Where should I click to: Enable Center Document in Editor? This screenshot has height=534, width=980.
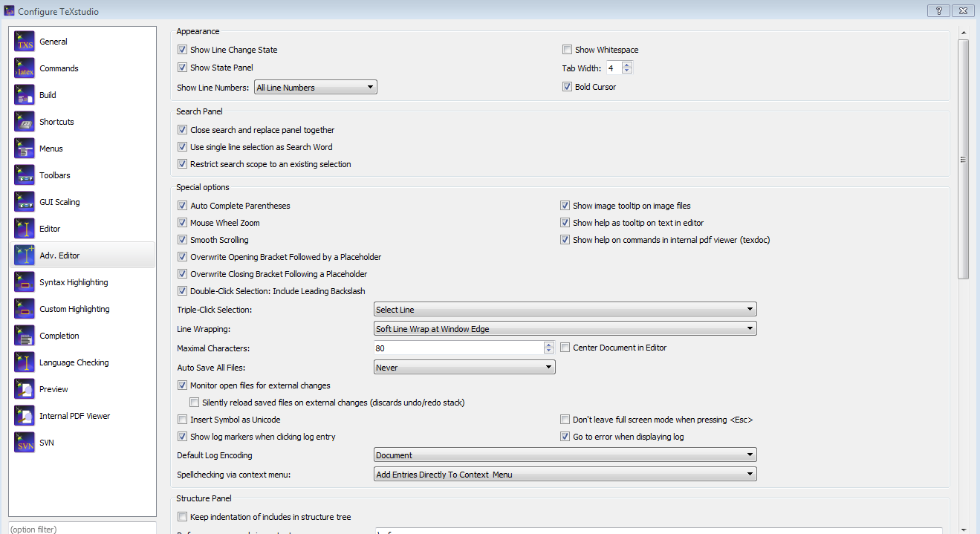click(x=565, y=348)
